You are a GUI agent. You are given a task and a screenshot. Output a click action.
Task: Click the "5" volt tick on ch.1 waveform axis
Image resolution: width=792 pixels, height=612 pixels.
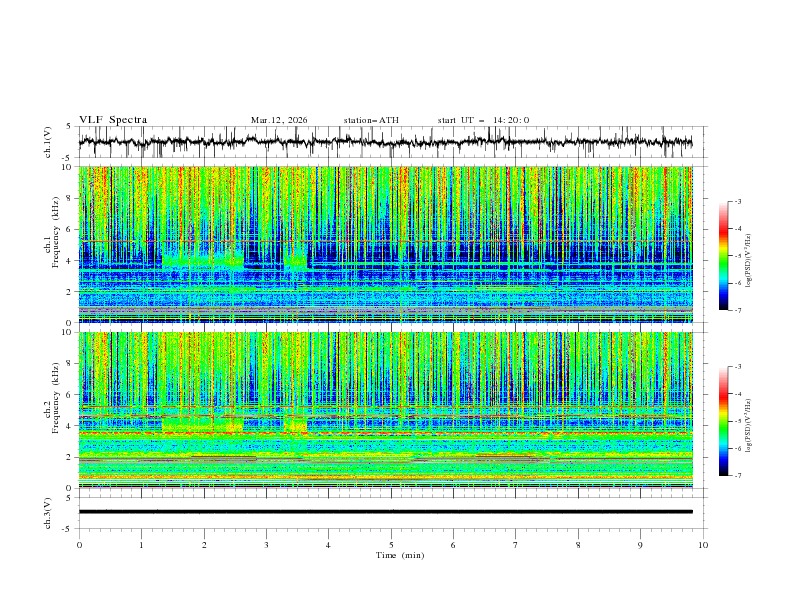click(68, 127)
